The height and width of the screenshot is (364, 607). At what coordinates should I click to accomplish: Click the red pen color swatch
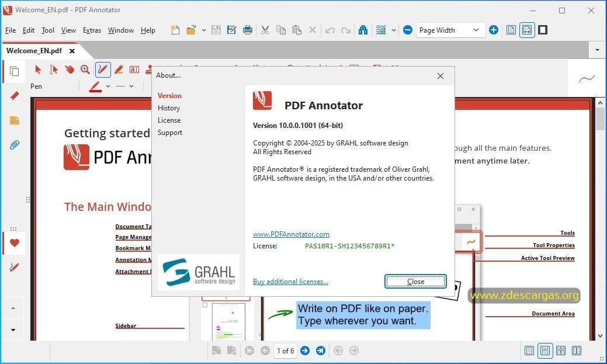(x=95, y=86)
